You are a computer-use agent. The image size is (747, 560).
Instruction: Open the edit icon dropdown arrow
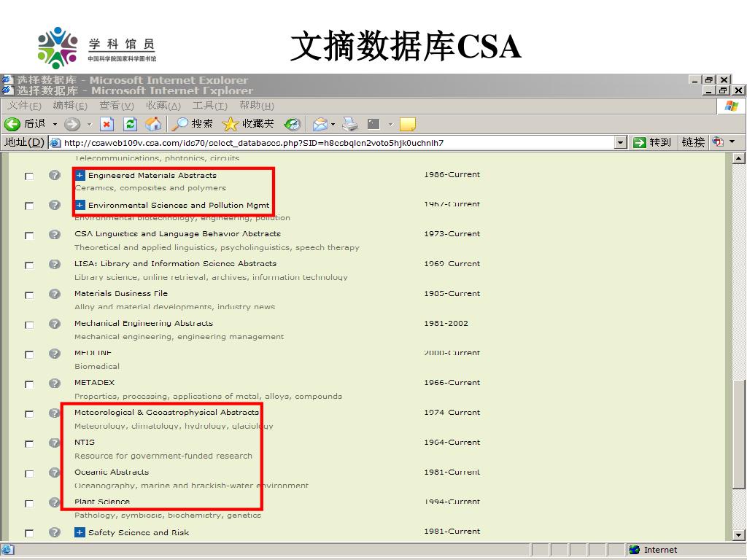390,124
